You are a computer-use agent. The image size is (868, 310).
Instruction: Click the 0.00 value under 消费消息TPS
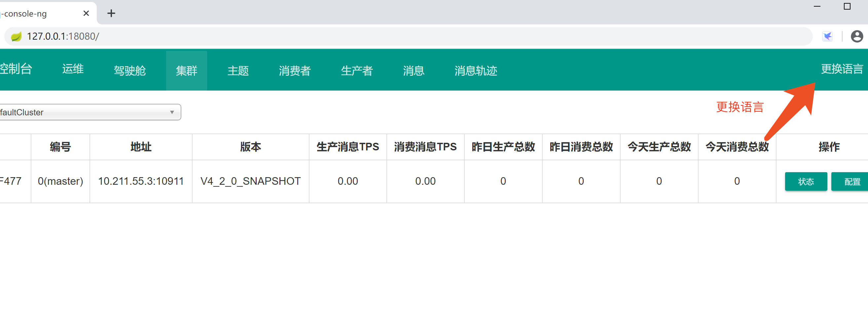(425, 181)
